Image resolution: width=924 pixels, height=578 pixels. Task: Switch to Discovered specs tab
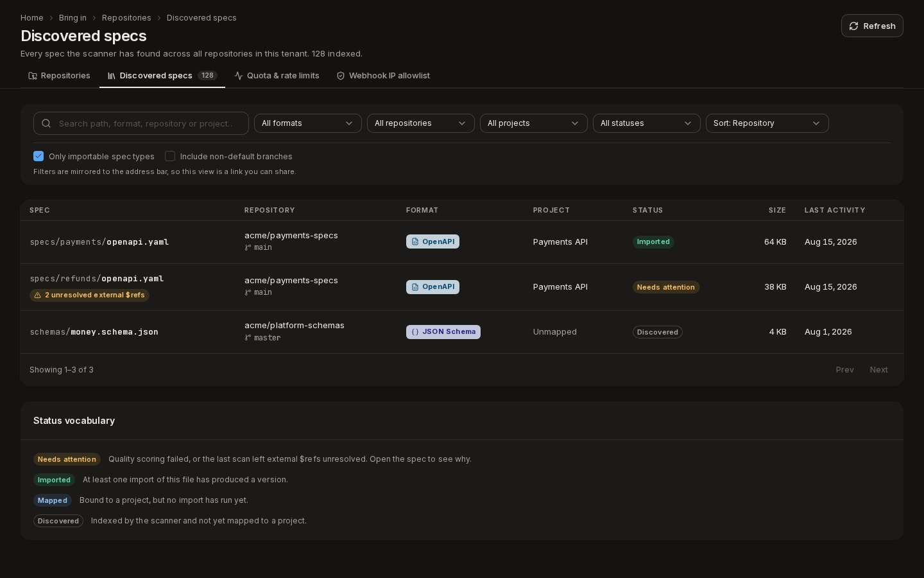point(162,76)
